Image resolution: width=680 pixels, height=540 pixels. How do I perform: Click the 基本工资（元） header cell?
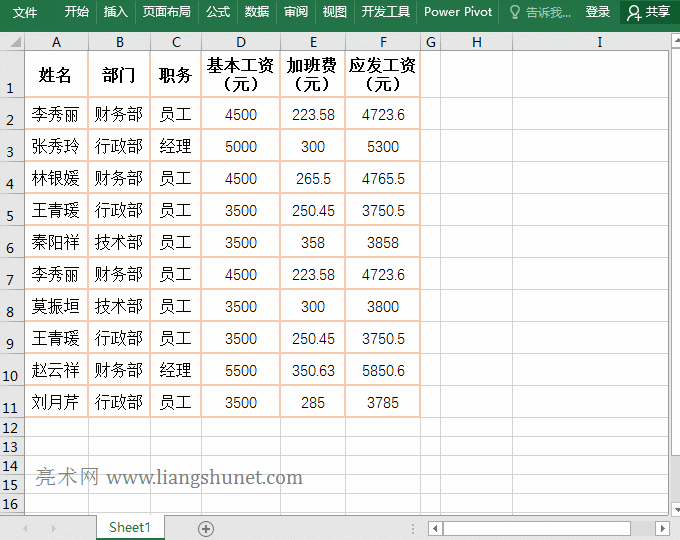pos(241,74)
